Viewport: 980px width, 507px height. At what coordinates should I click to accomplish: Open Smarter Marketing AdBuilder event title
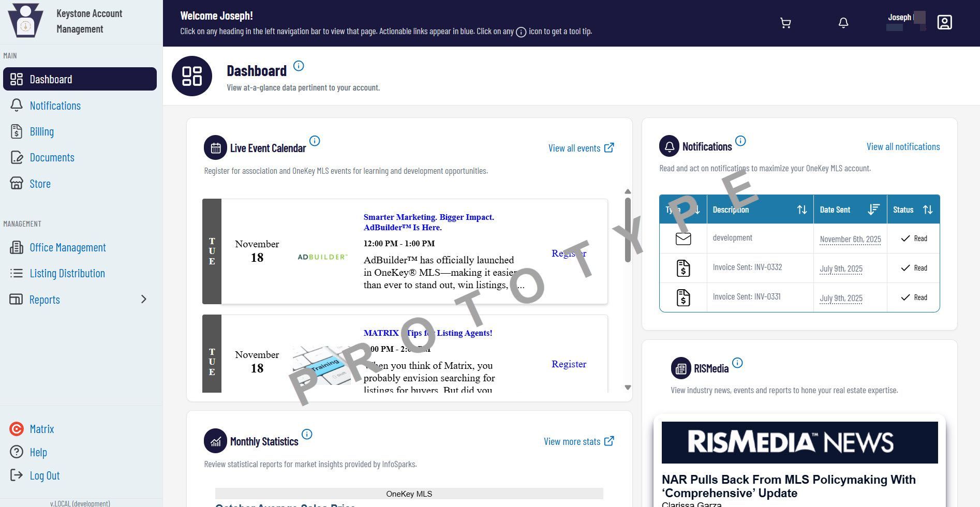coord(429,222)
